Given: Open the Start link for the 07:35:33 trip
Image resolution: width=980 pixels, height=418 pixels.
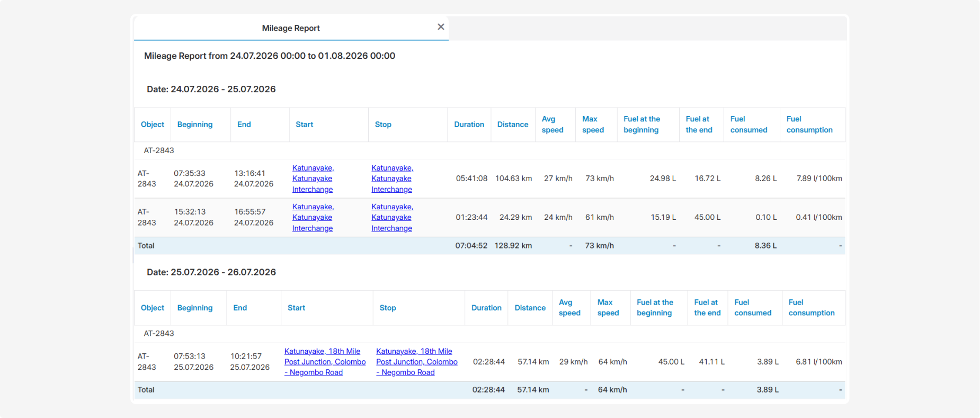Looking at the screenshot, I should (x=313, y=179).
